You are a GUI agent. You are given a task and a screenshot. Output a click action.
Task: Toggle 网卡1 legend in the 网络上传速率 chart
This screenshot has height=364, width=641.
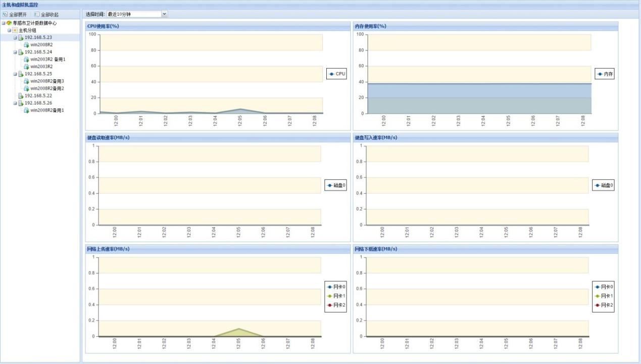(336, 296)
